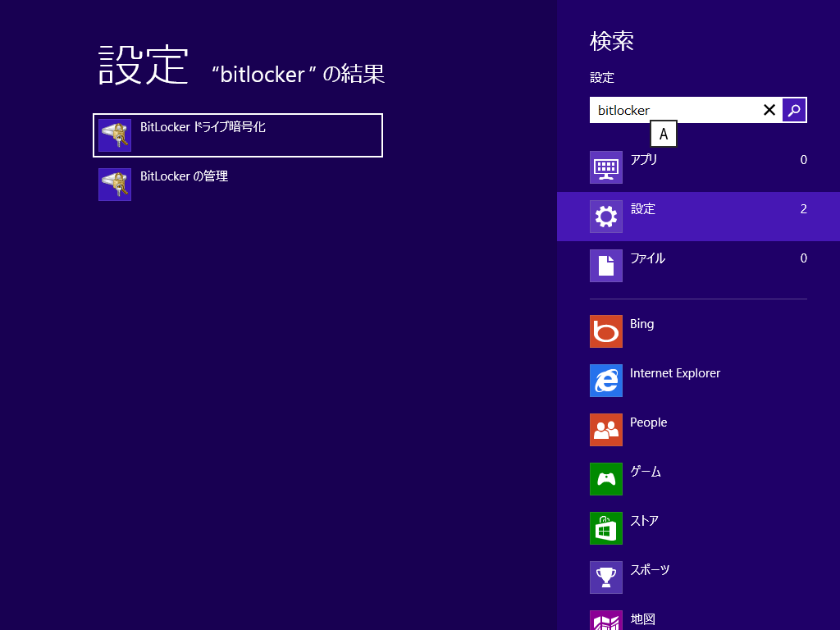Search with the Bing app icon
This screenshot has width=840, height=630.
tap(606, 331)
